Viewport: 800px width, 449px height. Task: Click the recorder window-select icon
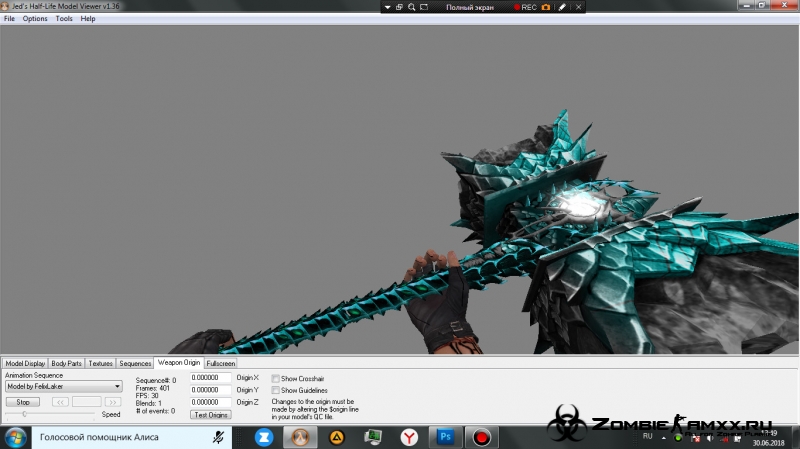pos(399,7)
